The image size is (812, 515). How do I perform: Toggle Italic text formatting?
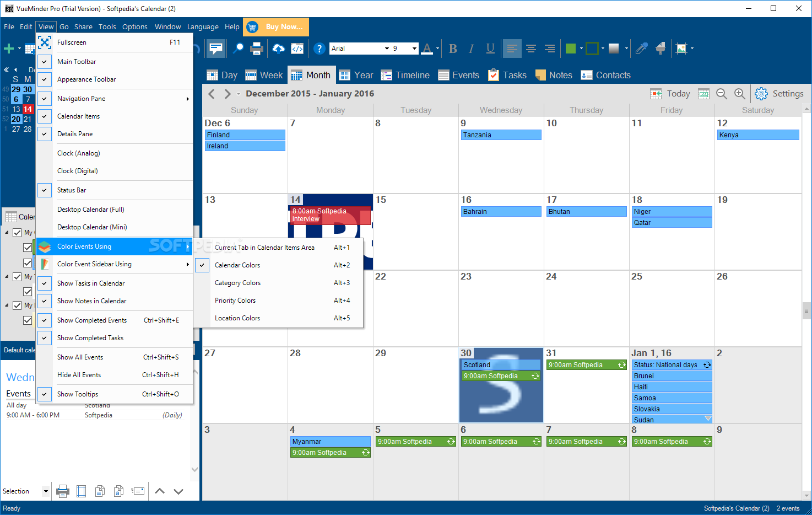pyautogui.click(x=472, y=49)
